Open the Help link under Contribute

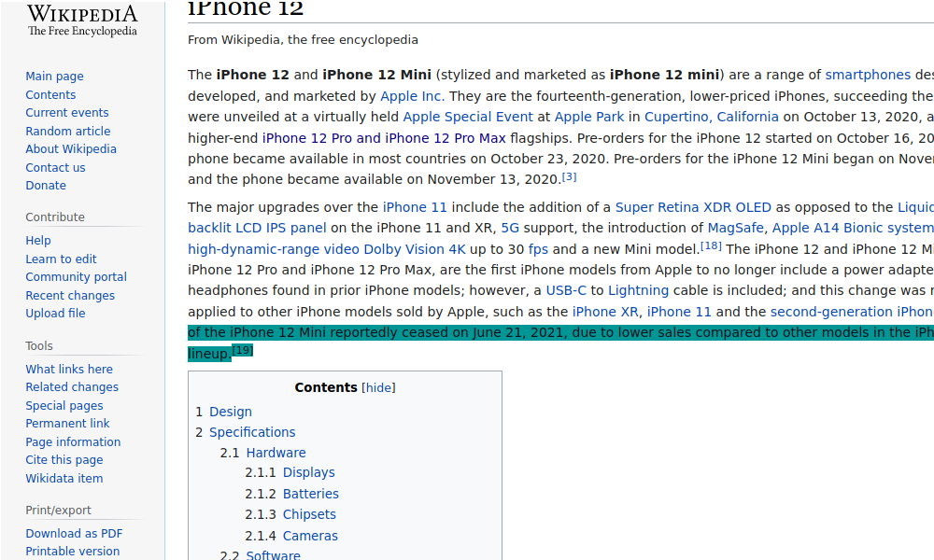(38, 241)
